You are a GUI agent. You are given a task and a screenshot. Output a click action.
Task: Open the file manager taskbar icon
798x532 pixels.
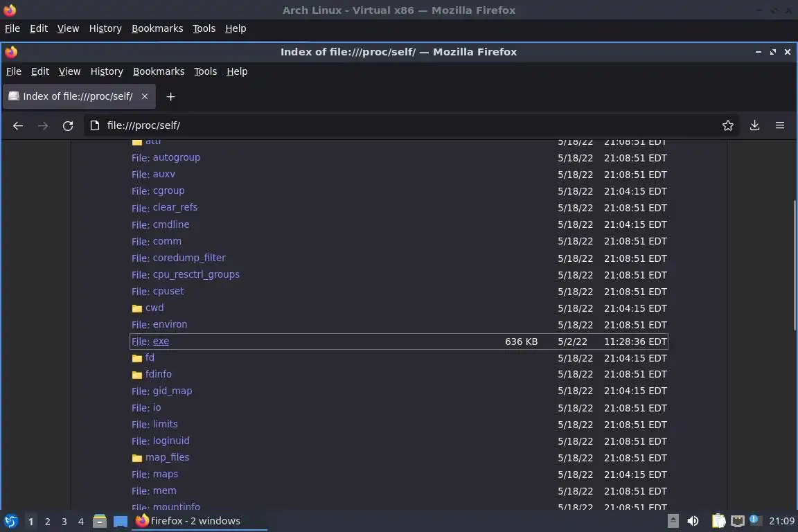[100, 522]
